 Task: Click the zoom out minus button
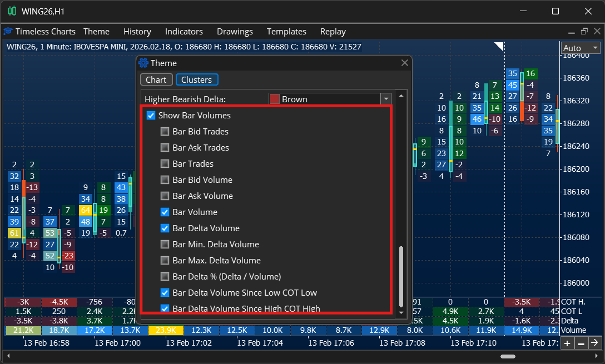pyautogui.click(x=581, y=343)
